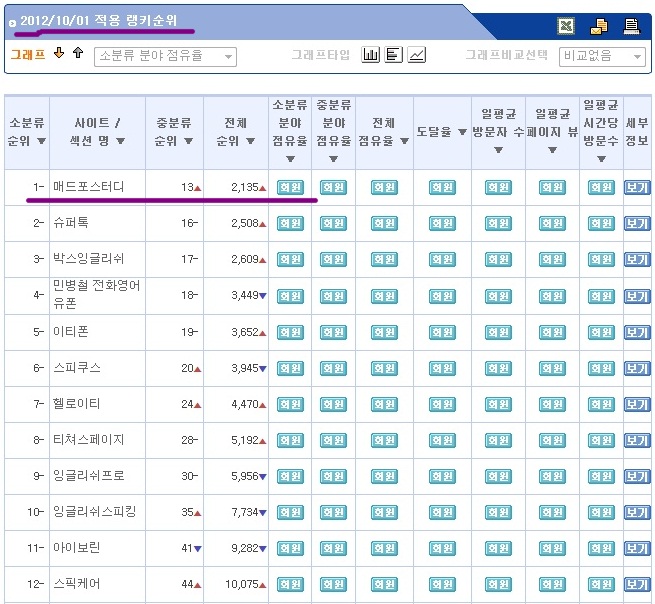Click 회원 badge under 도달율 for 박스잉글리쉬
655x604 pixels.
[442, 259]
